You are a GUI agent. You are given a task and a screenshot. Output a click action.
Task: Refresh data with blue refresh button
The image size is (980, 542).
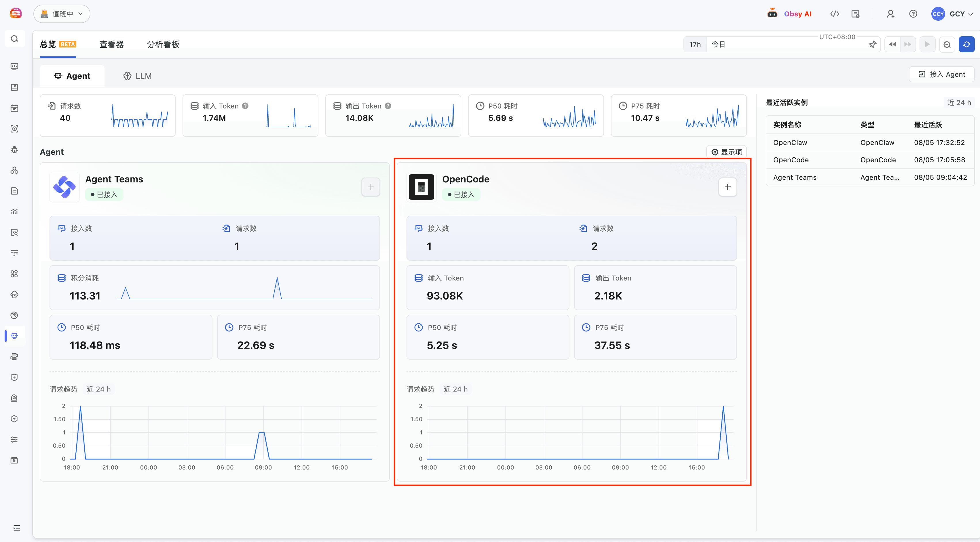[967, 45]
